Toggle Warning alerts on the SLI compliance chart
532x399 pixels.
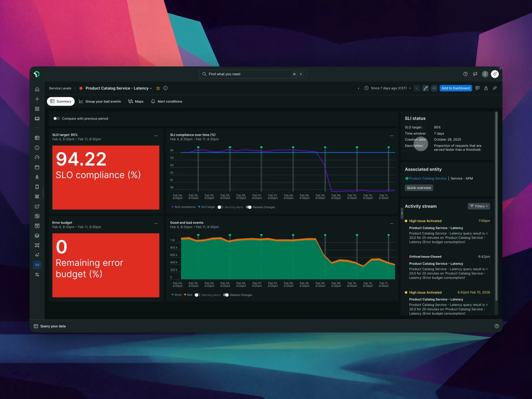coord(220,207)
